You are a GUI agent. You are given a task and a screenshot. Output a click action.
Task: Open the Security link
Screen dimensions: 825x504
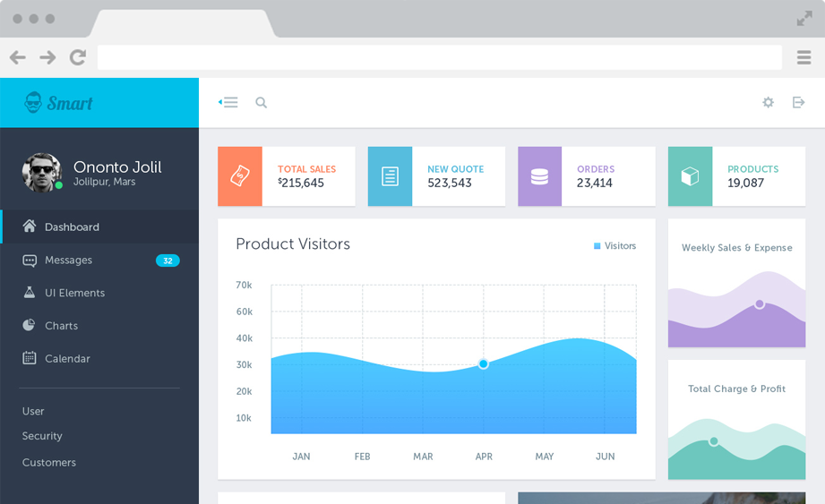click(x=42, y=436)
